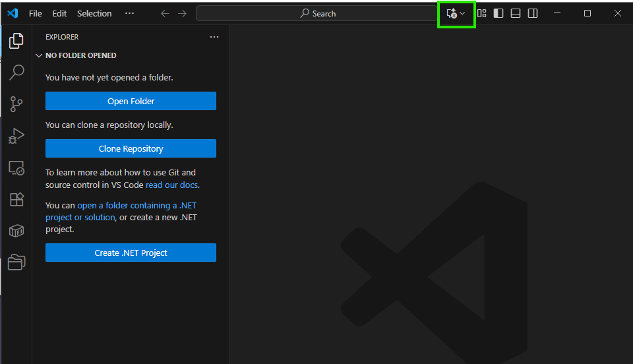Image resolution: width=633 pixels, height=364 pixels.
Task: Show hidden menus via title bar ellipsis
Action: click(x=129, y=13)
